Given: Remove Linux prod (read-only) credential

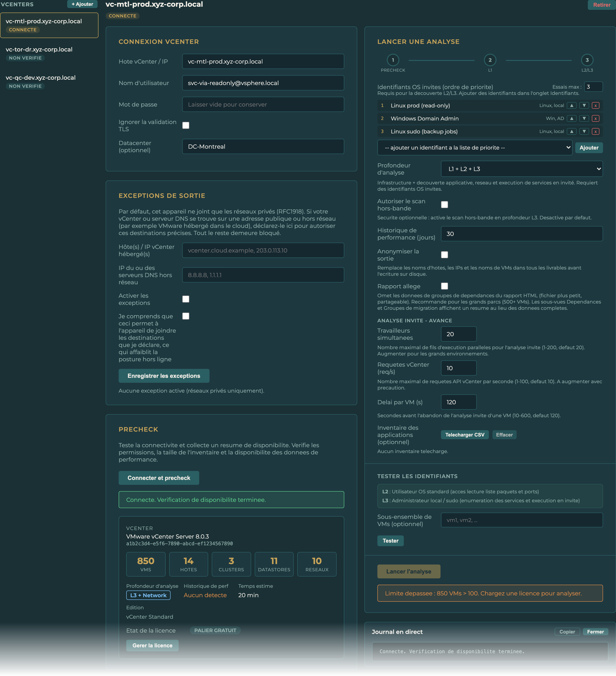Looking at the screenshot, I should (x=596, y=105).
